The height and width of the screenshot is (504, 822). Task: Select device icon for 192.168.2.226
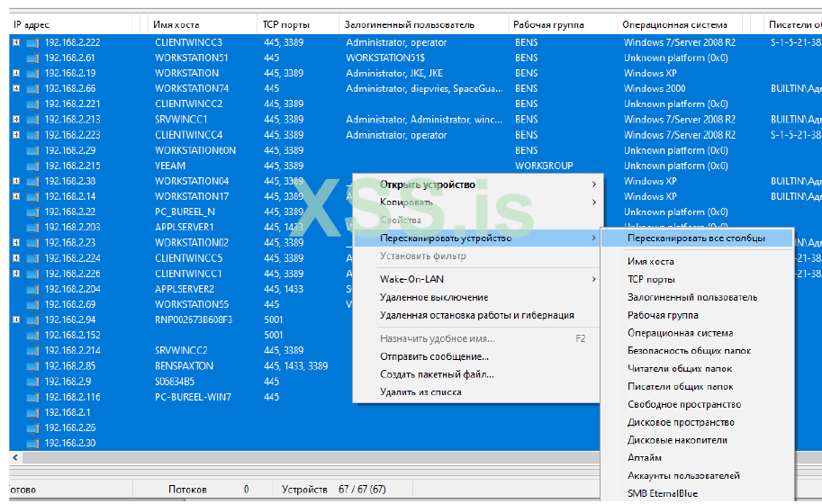pos(32,274)
